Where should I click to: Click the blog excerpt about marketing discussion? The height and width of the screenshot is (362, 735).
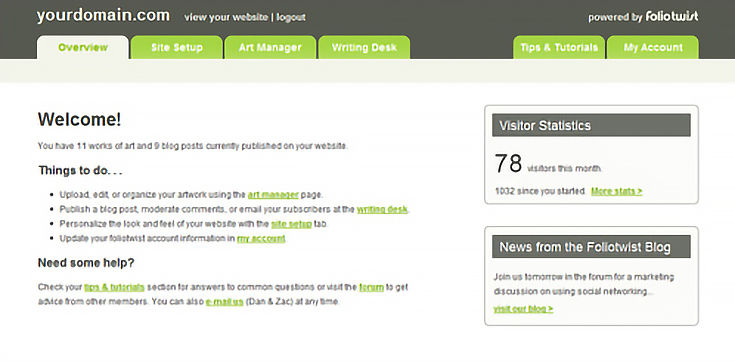[584, 284]
